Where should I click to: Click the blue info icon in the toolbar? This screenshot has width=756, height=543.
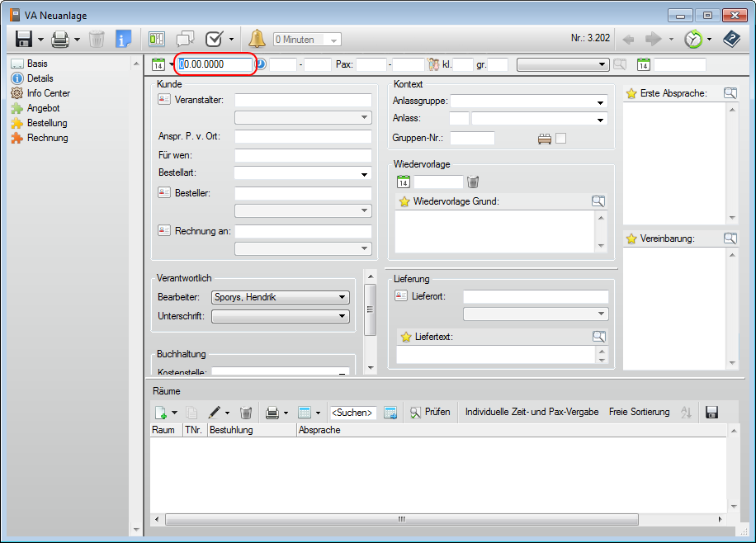123,39
